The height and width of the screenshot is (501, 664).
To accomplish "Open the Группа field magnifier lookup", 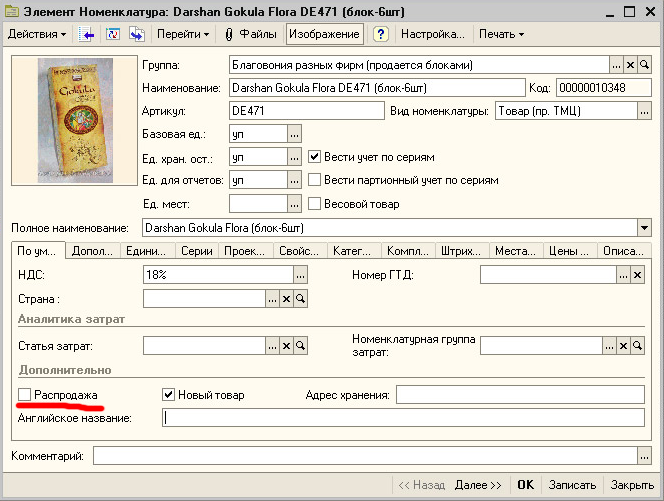I will click(645, 65).
